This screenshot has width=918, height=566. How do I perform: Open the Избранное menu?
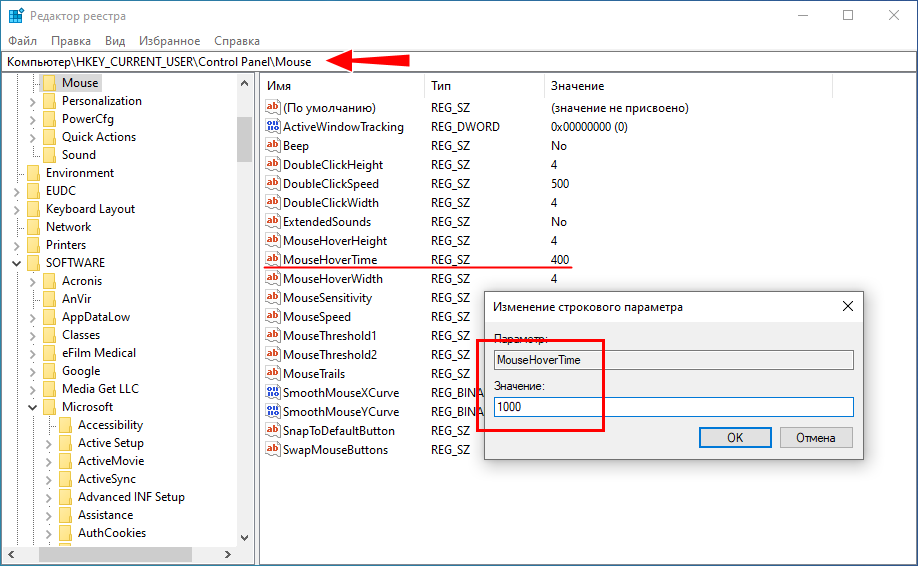169,40
